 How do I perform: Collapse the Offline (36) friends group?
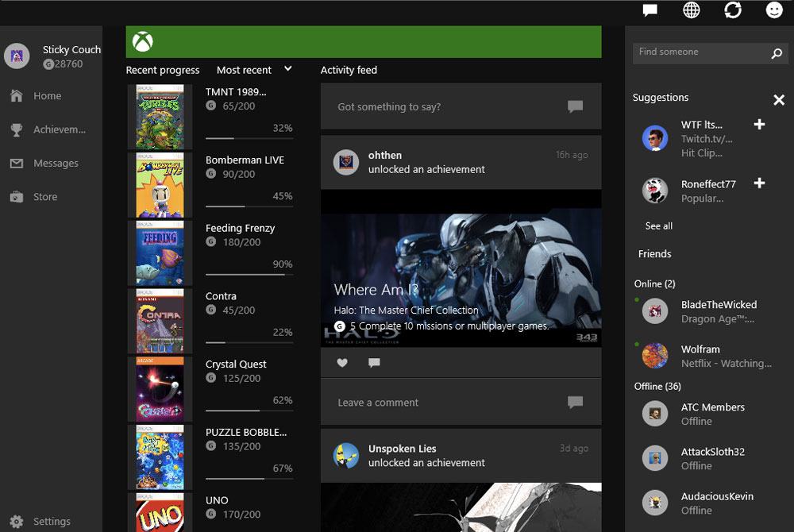point(657,386)
